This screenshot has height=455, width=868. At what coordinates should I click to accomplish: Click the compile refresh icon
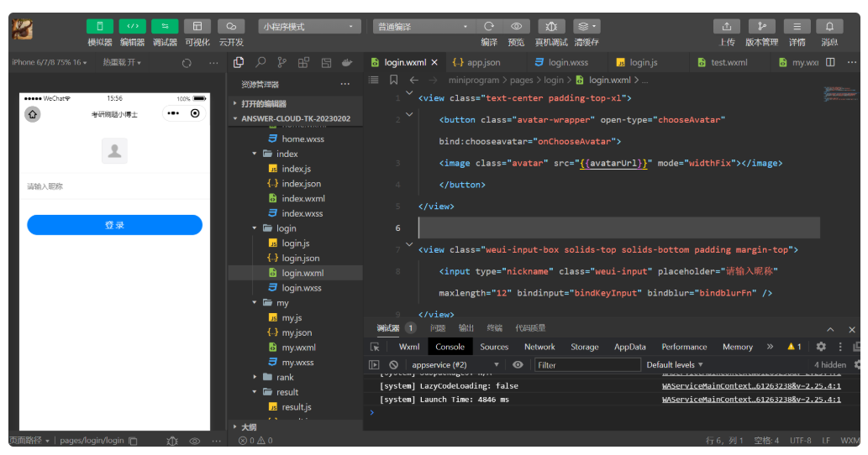489,26
